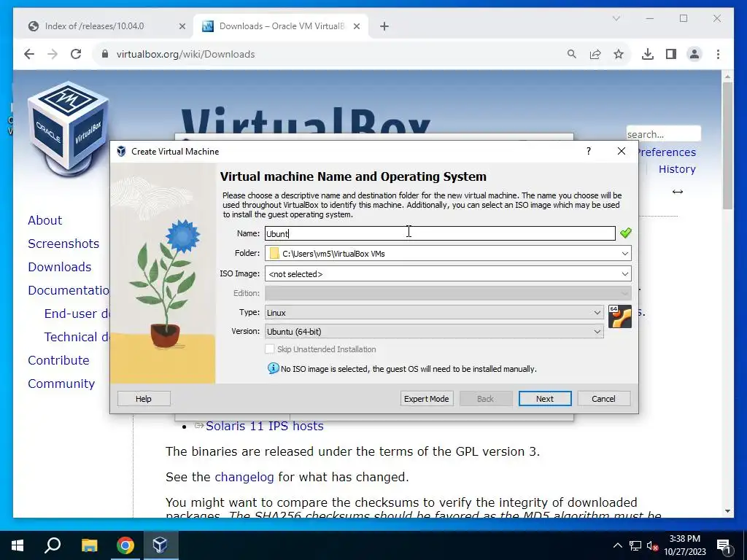Open a new tab with plus
Screen dimensions: 747x560
[384, 26]
